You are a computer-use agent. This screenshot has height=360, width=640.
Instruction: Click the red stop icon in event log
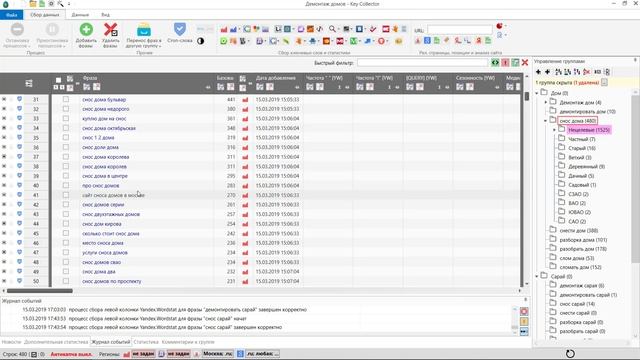(524, 311)
